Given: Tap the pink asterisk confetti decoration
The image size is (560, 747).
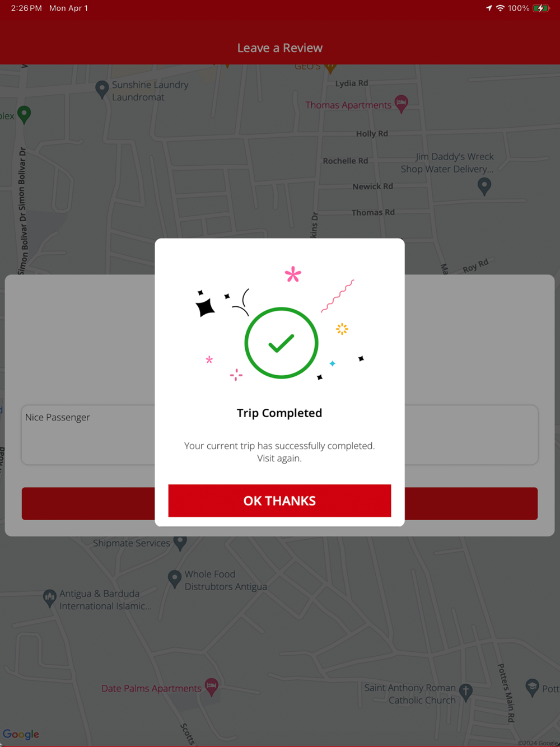Looking at the screenshot, I should (293, 274).
